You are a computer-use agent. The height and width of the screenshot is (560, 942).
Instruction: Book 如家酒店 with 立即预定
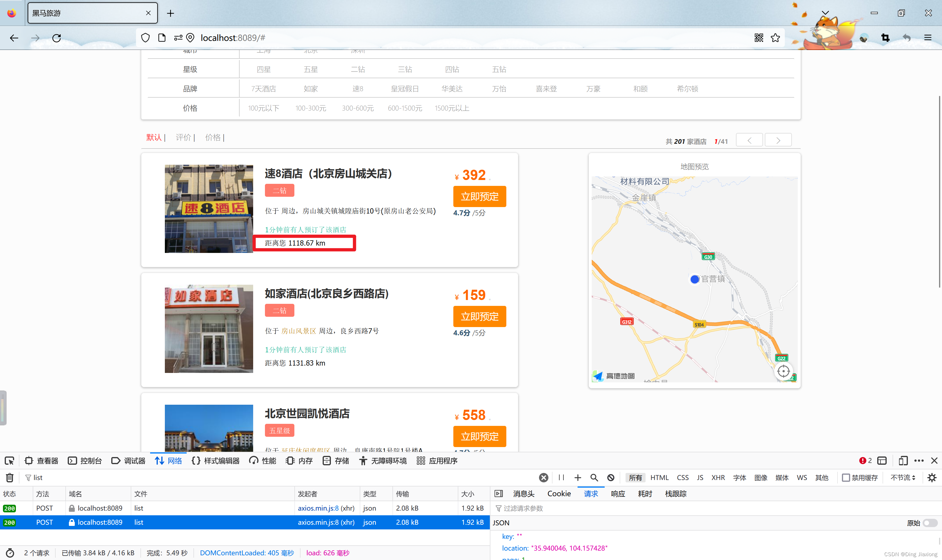pos(480,316)
